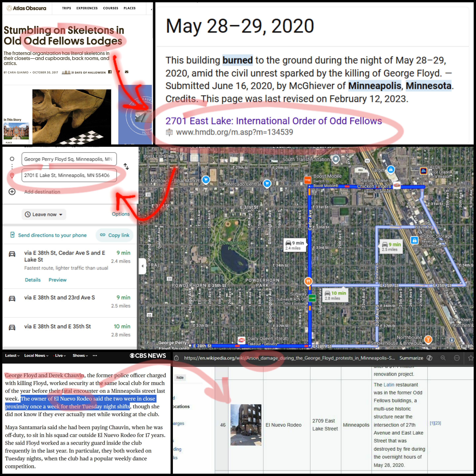Expand the Latest menu on CBS News
Screen dimensions: 476x476
(12, 356)
